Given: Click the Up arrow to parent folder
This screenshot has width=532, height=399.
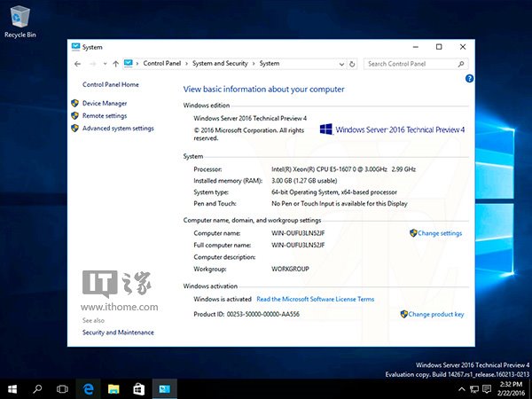Looking at the screenshot, I should pos(115,64).
